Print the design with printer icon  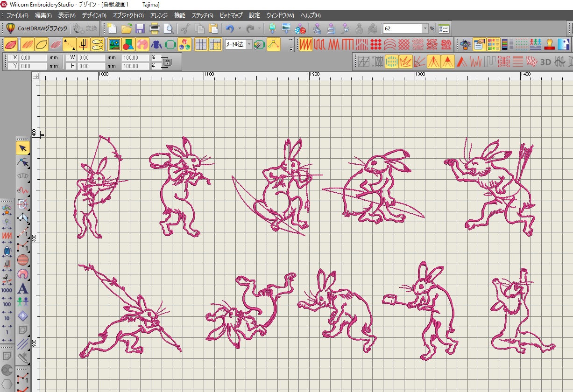155,28
